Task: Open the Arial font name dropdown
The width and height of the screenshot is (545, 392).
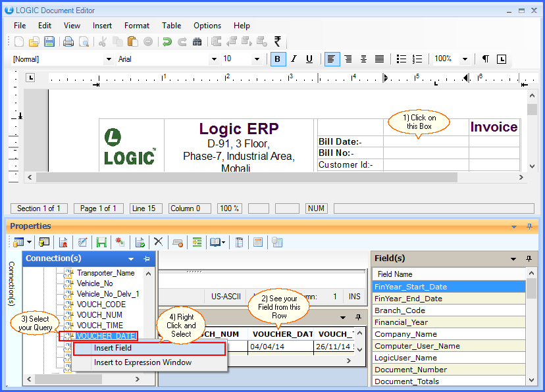Action: [x=214, y=59]
